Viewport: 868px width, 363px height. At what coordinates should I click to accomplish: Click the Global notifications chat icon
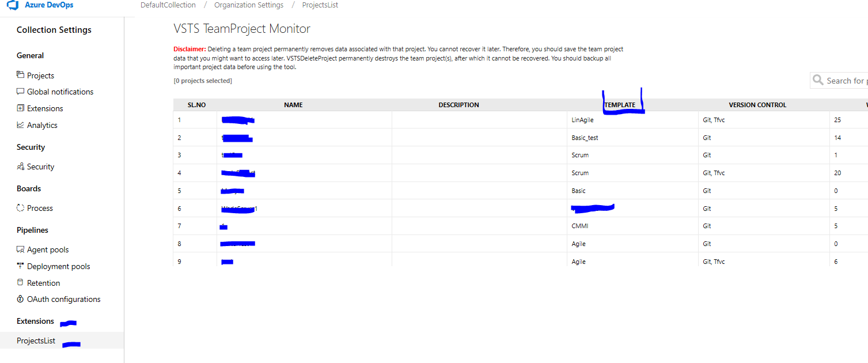(x=21, y=92)
